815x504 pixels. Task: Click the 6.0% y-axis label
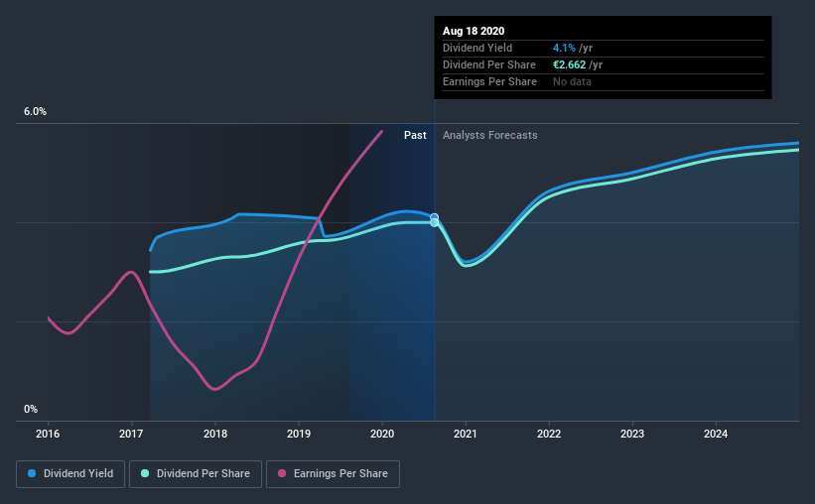click(36, 112)
